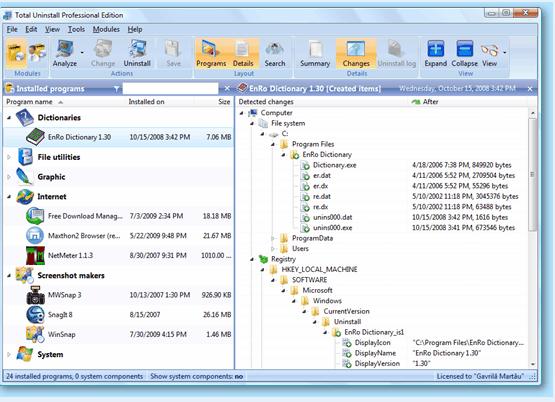This screenshot has width=555, height=402.
Task: Close the EnRo Dictionary details panel
Action: pyautogui.click(x=530, y=88)
